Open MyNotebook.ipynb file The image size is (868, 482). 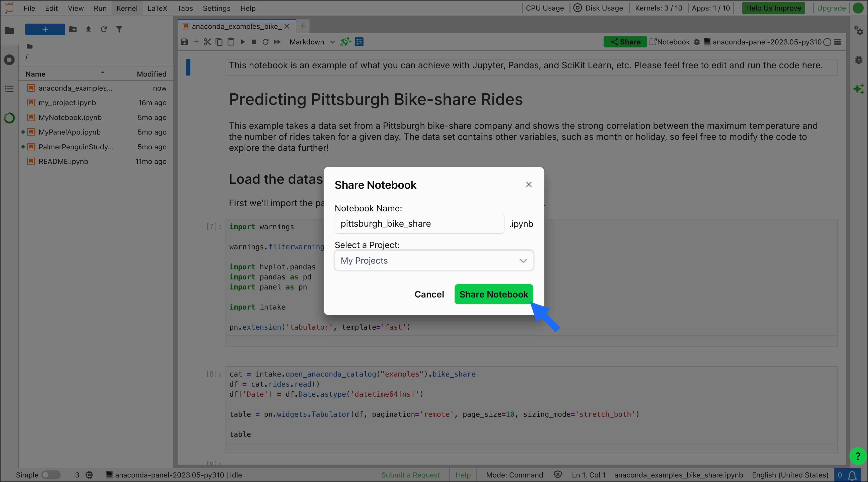pos(96,117)
